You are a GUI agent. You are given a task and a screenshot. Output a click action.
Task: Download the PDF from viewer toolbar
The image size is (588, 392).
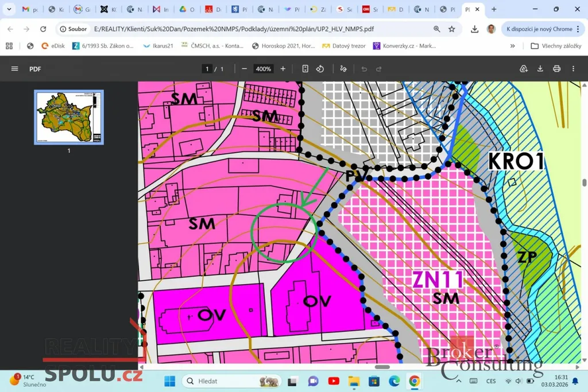click(x=540, y=69)
